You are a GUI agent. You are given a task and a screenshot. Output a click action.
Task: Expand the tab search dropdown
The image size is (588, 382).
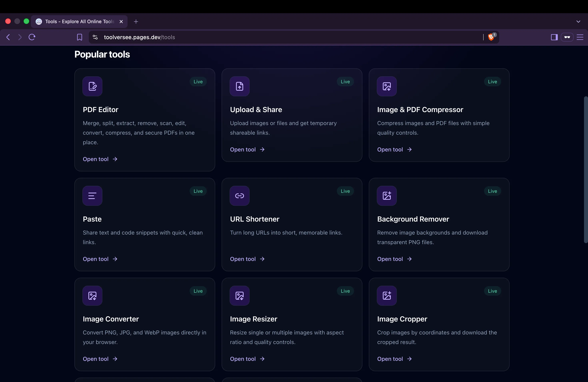pyautogui.click(x=578, y=21)
